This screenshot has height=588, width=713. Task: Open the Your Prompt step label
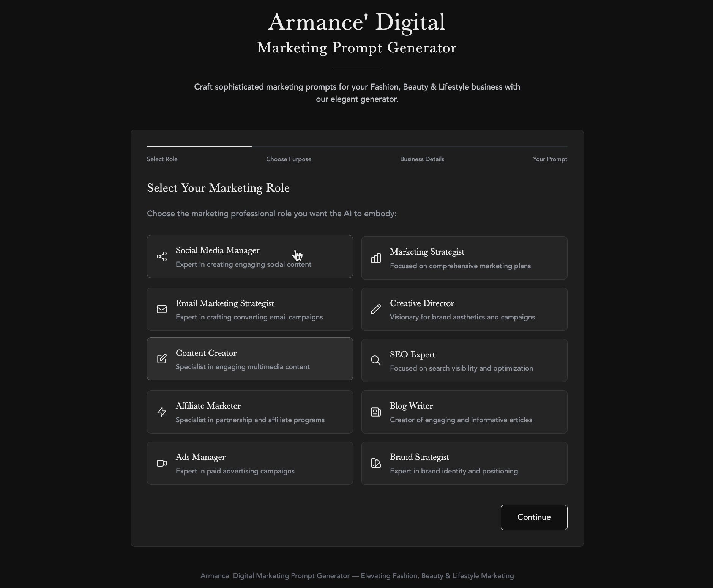click(550, 159)
